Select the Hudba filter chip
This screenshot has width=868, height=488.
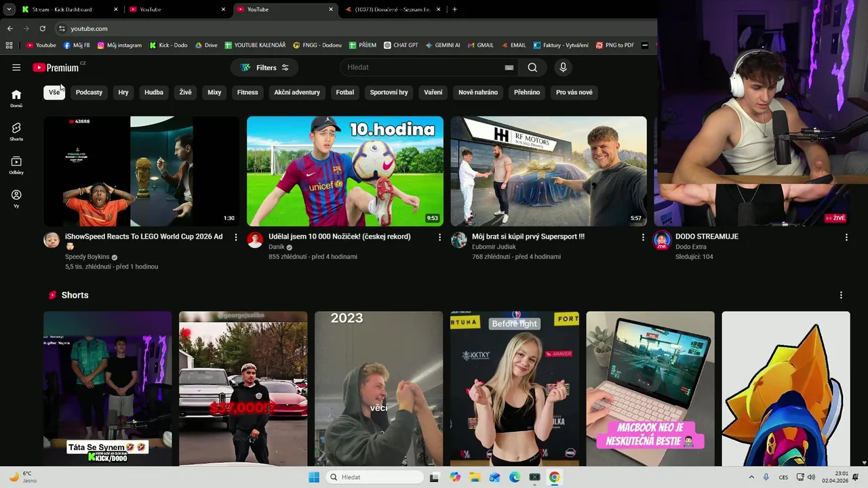(154, 92)
